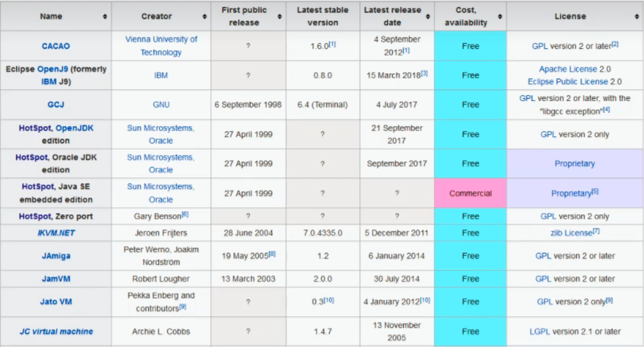This screenshot has width=644, height=347.
Task: Open the JC virtual machine link
Action: 56,332
